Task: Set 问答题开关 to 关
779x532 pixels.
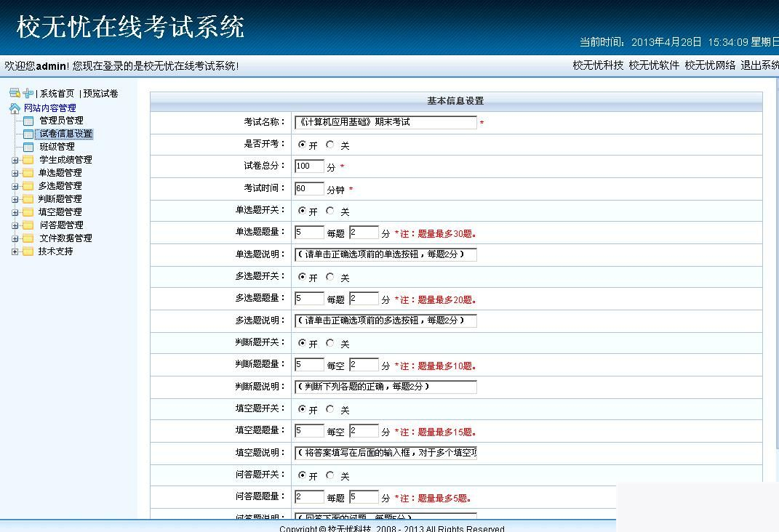Action: [x=329, y=475]
